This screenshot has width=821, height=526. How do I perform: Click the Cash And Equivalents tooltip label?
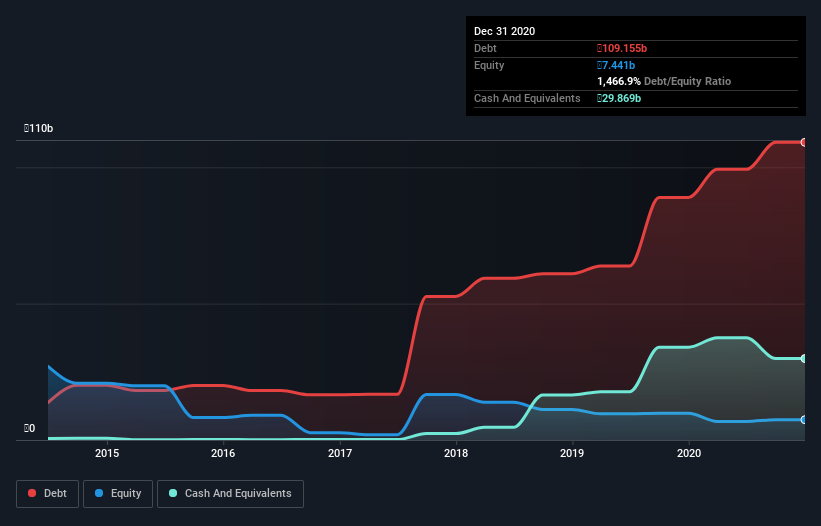tap(527, 98)
